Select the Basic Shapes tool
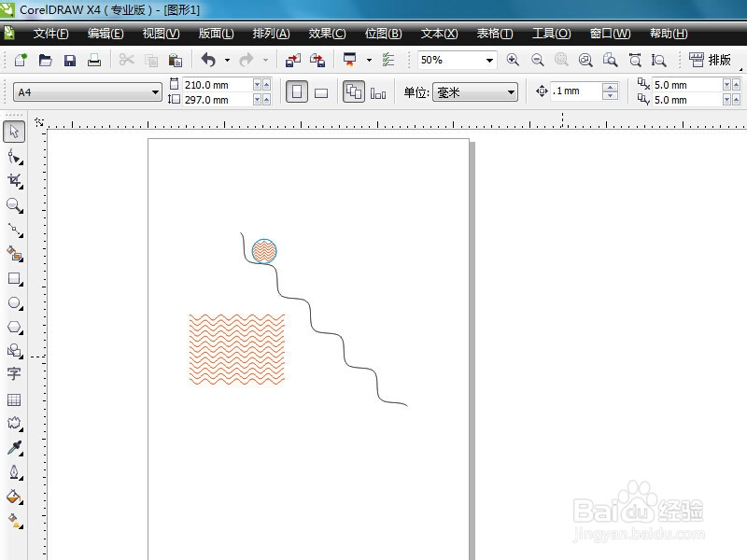The width and height of the screenshot is (747, 560). (14, 352)
